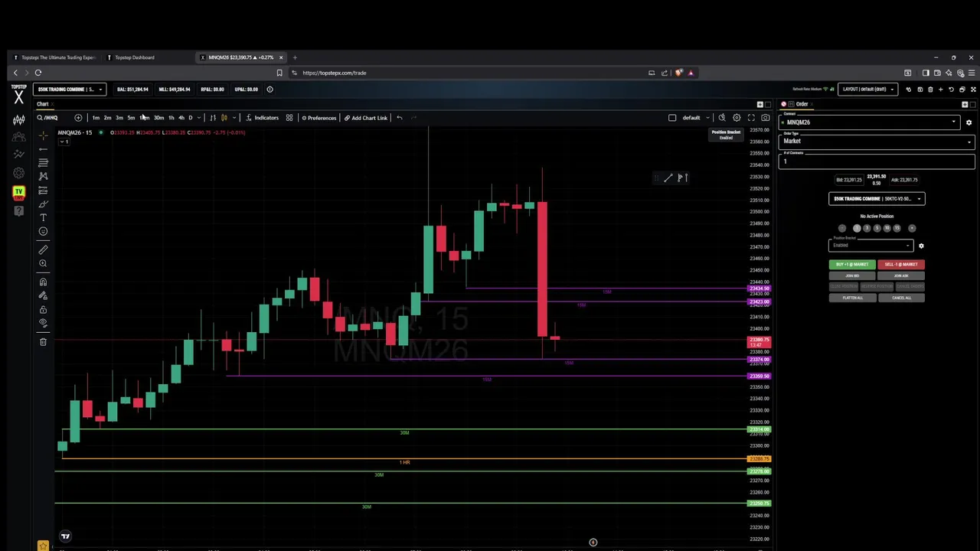The image size is (980, 551).
Task: Toggle stay in drawing mode
Action: tap(43, 295)
